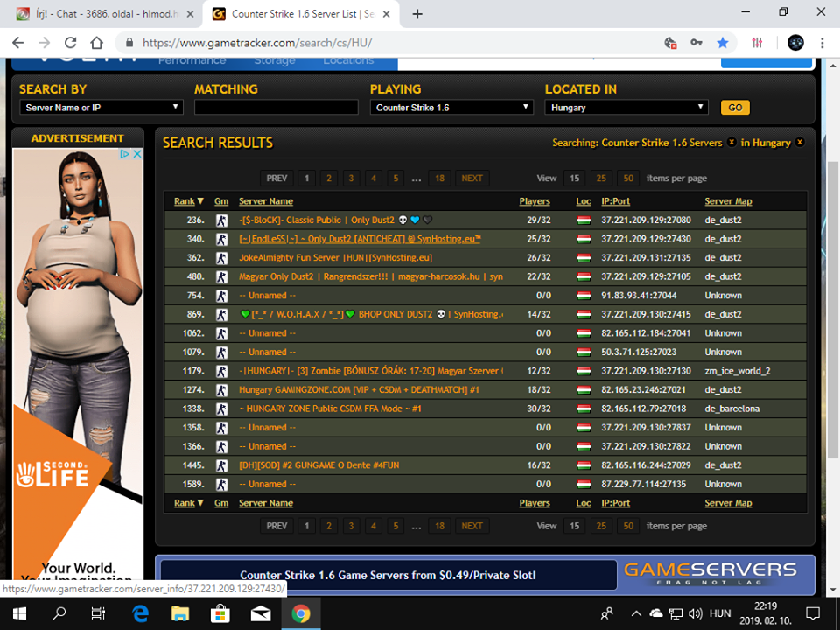This screenshot has height=630, width=840.
Task: Open the Mail app from the taskbar
Action: pos(261,613)
